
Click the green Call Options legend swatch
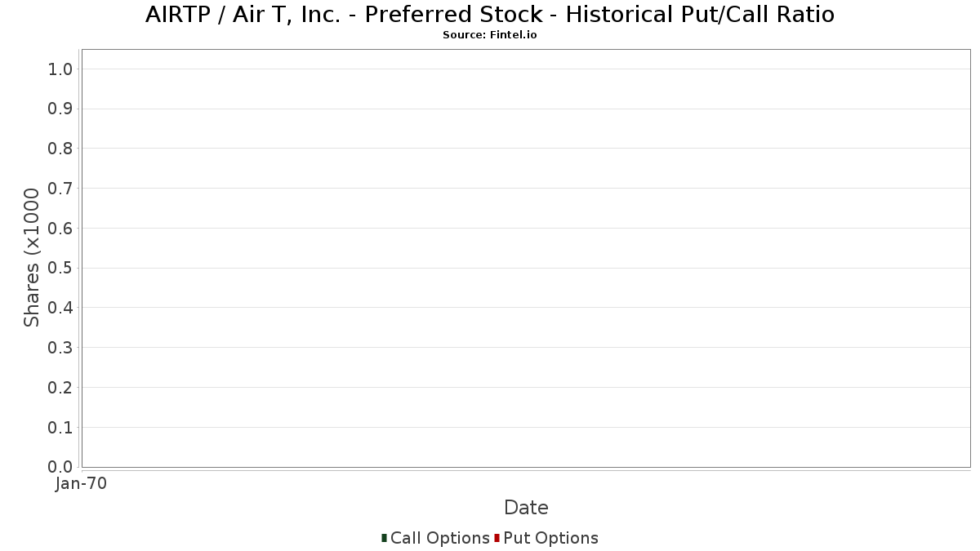click(x=384, y=538)
